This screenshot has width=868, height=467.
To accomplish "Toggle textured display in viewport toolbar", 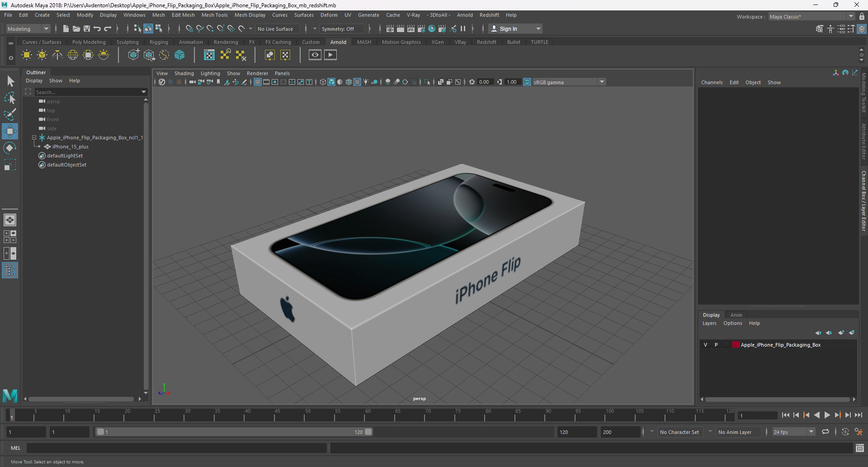I will (x=357, y=82).
